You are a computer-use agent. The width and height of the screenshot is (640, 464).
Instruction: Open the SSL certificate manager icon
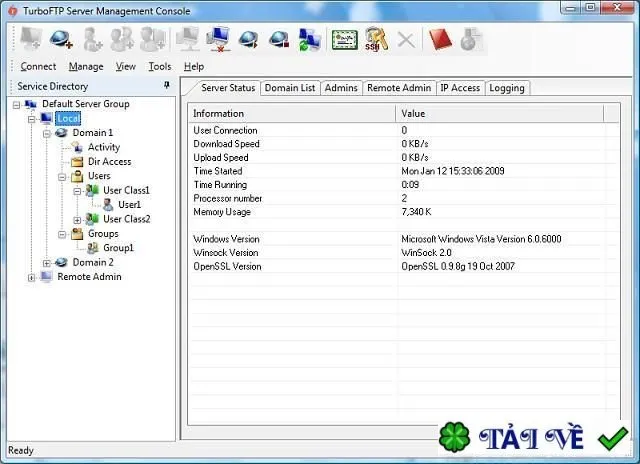(345, 40)
